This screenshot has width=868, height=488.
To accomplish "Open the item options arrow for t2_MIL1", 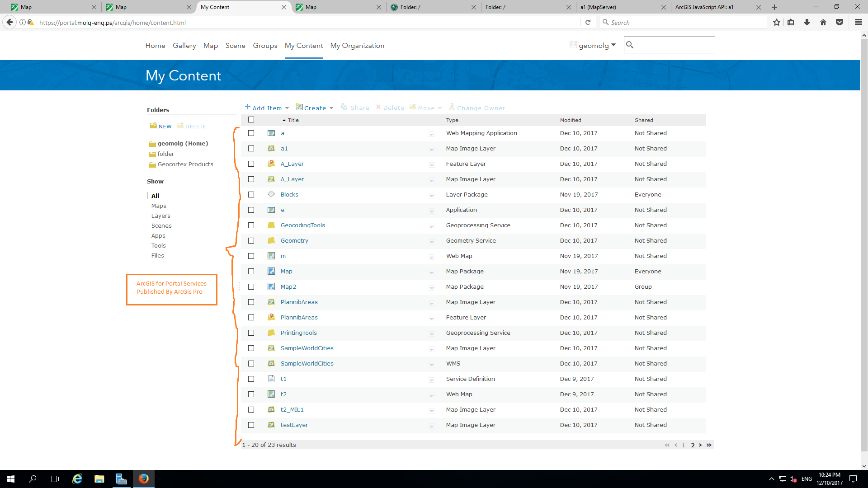I will [432, 411].
